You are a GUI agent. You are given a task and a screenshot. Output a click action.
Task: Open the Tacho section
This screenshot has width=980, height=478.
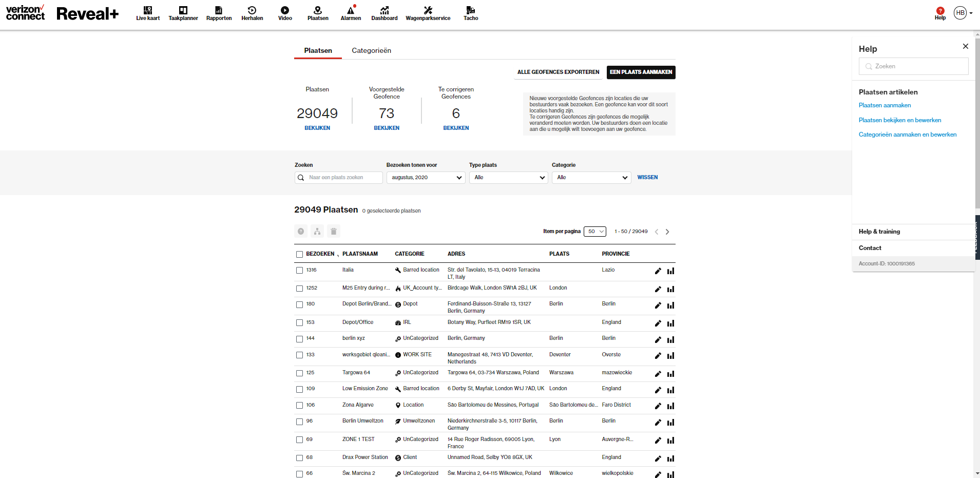[471, 13]
